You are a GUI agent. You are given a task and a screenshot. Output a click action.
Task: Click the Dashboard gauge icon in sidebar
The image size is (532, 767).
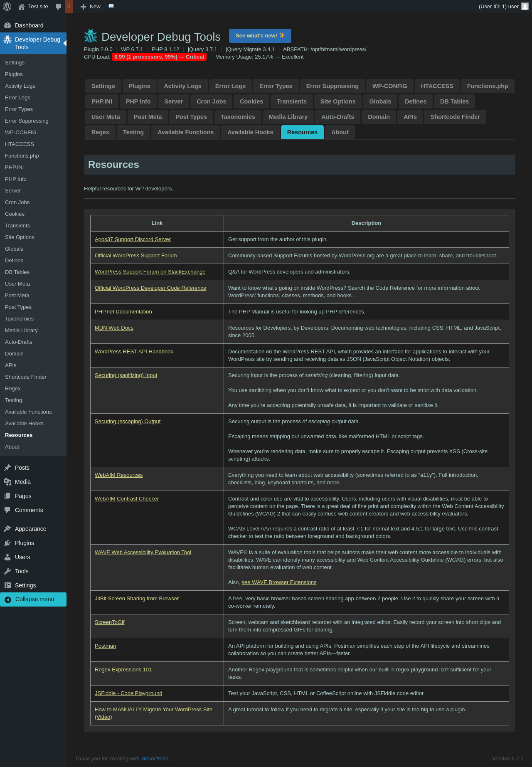pos(7,25)
